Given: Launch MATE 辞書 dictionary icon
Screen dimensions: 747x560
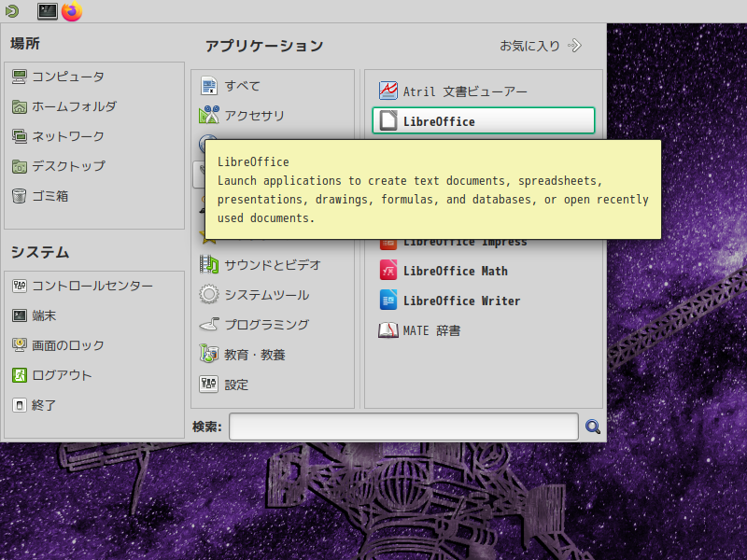Looking at the screenshot, I should tap(388, 330).
